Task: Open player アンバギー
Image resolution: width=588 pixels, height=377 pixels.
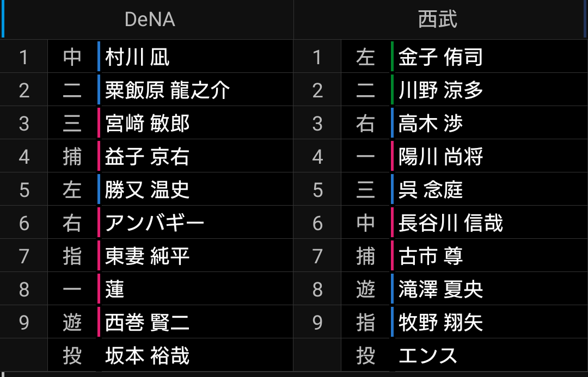Action: click(x=155, y=223)
